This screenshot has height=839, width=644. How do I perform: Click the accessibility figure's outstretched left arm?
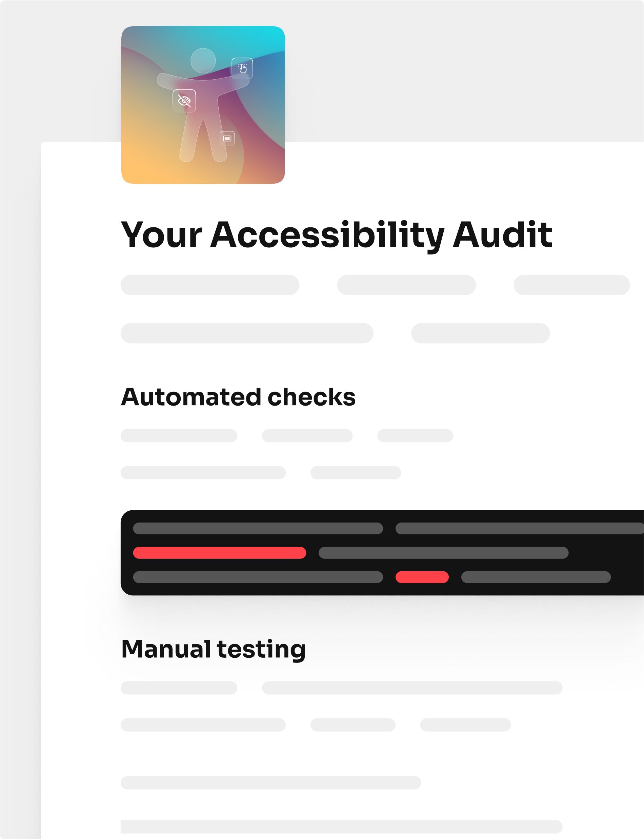pyautogui.click(x=175, y=81)
